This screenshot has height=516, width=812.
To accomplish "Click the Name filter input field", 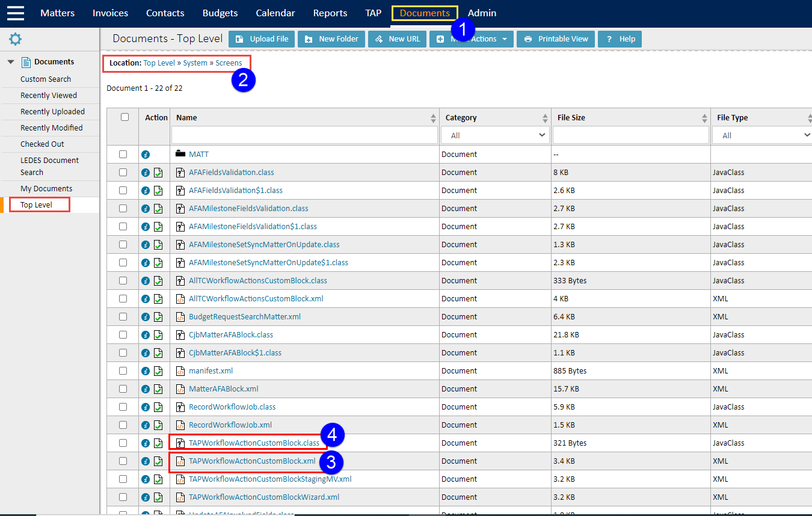I will [305, 135].
